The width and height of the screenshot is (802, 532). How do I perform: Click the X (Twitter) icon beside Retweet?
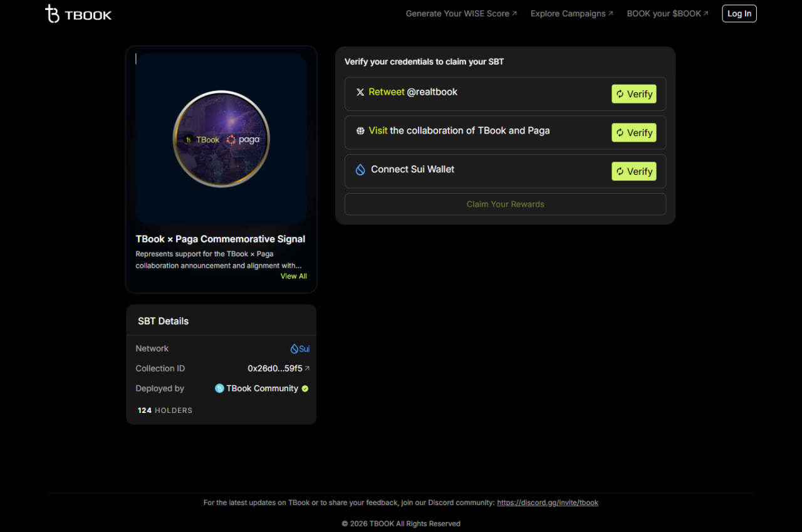pos(360,92)
